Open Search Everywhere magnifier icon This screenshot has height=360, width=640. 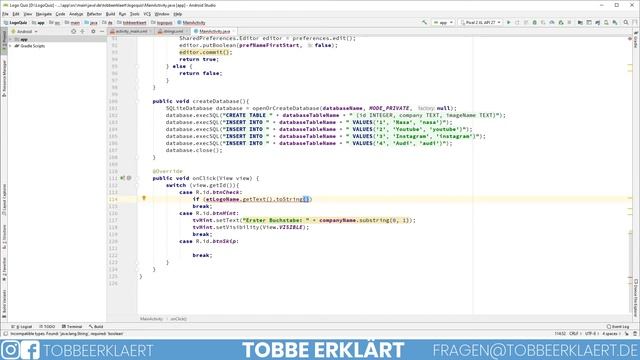pyautogui.click(x=626, y=22)
